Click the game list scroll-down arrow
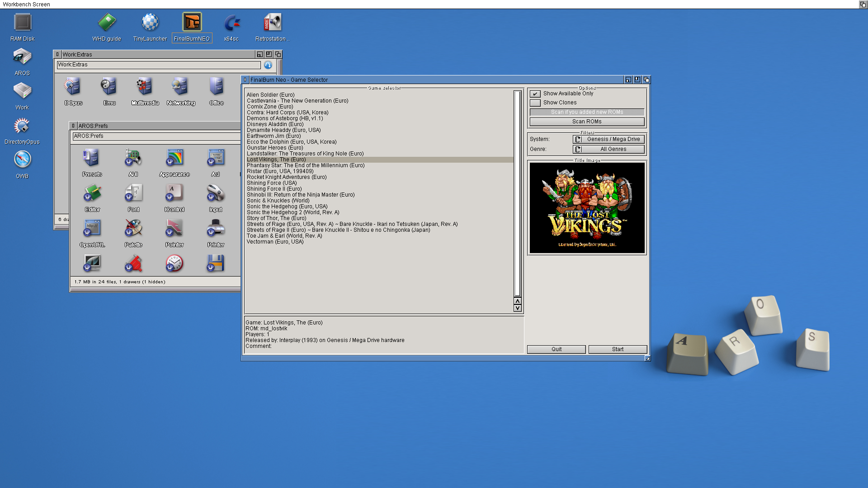The height and width of the screenshot is (488, 868). tap(518, 309)
